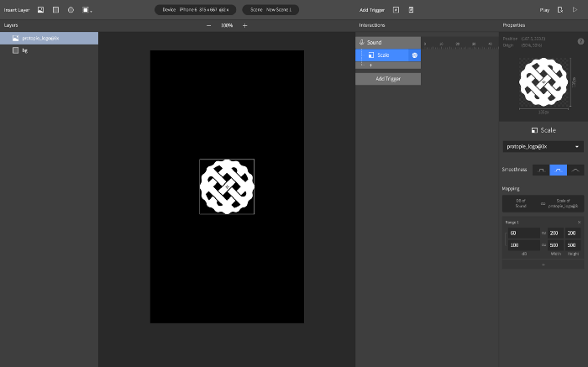The height and width of the screenshot is (367, 588).
Task: Click the rectangle icon of bg layer
Action: pos(15,50)
